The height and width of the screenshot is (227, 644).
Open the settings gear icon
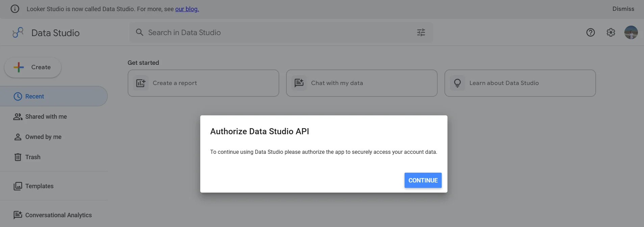(x=611, y=32)
